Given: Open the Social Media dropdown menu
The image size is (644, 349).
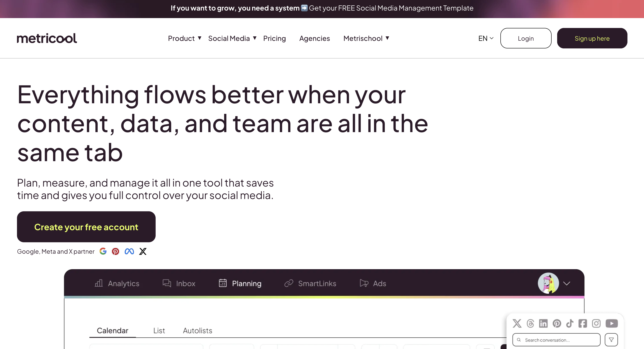Looking at the screenshot, I should 232,38.
